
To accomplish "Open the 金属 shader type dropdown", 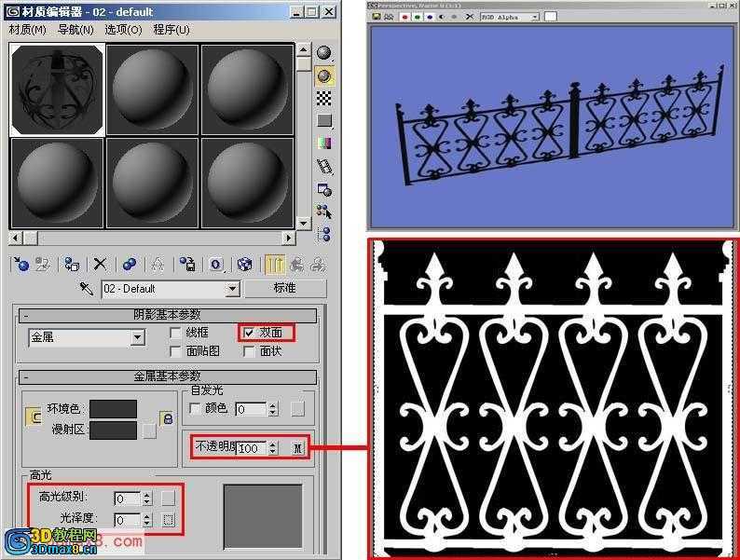I will (x=137, y=338).
